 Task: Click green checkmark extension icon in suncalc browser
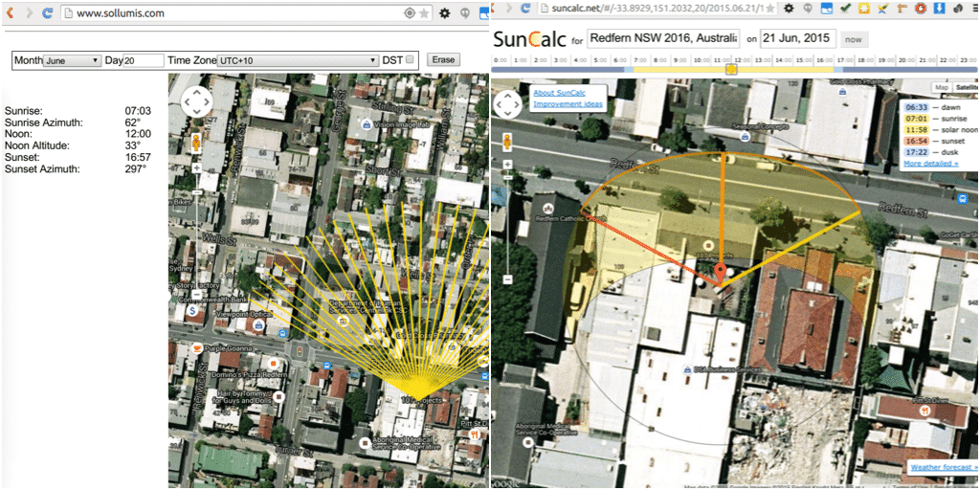[x=846, y=8]
